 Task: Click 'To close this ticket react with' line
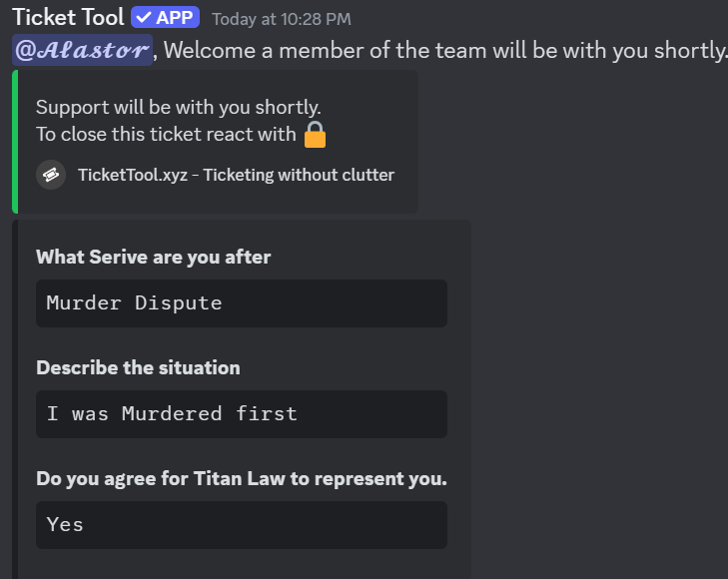click(166, 135)
